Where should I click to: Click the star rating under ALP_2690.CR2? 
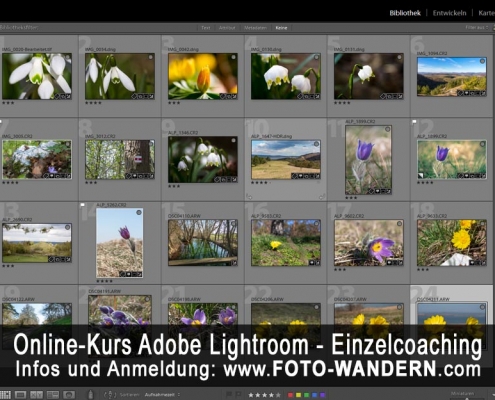click(x=8, y=266)
